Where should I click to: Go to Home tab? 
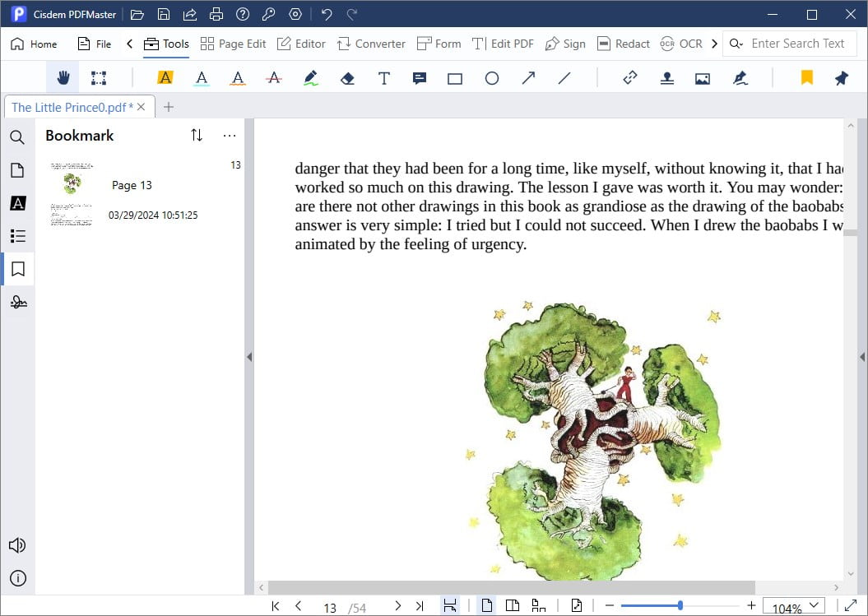[x=34, y=44]
